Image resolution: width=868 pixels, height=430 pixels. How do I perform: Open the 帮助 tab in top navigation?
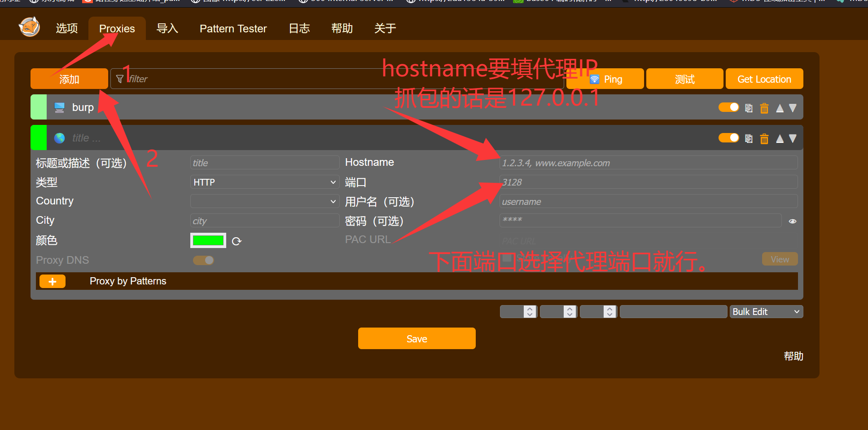(x=342, y=28)
